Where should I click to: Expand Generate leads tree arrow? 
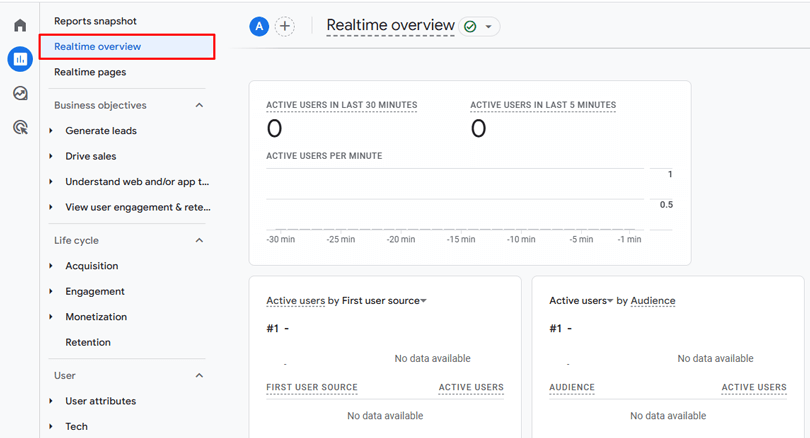click(51, 131)
